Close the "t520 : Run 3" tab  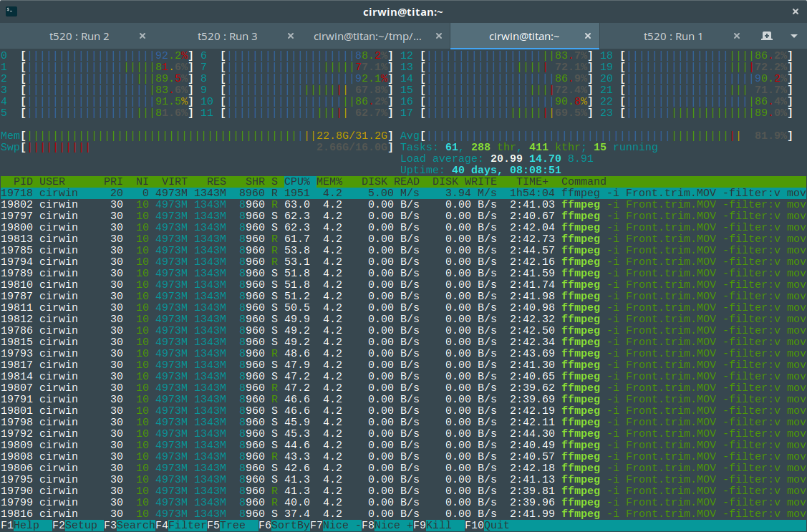pyautogui.click(x=290, y=34)
